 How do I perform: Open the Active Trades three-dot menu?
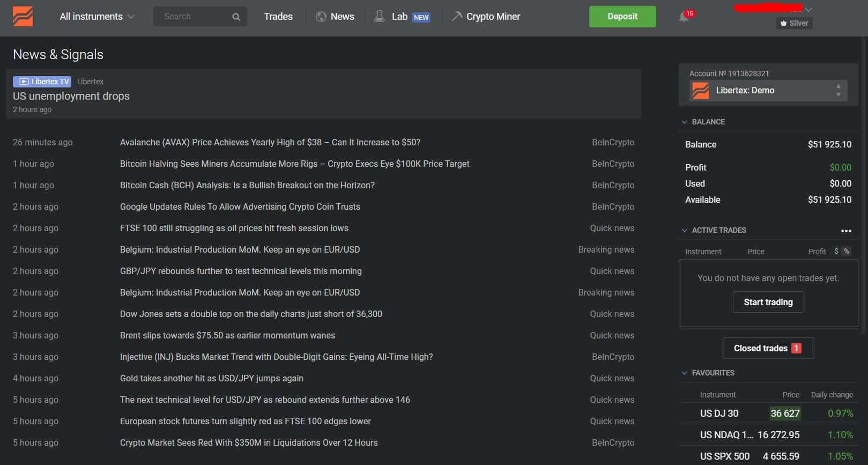(846, 231)
